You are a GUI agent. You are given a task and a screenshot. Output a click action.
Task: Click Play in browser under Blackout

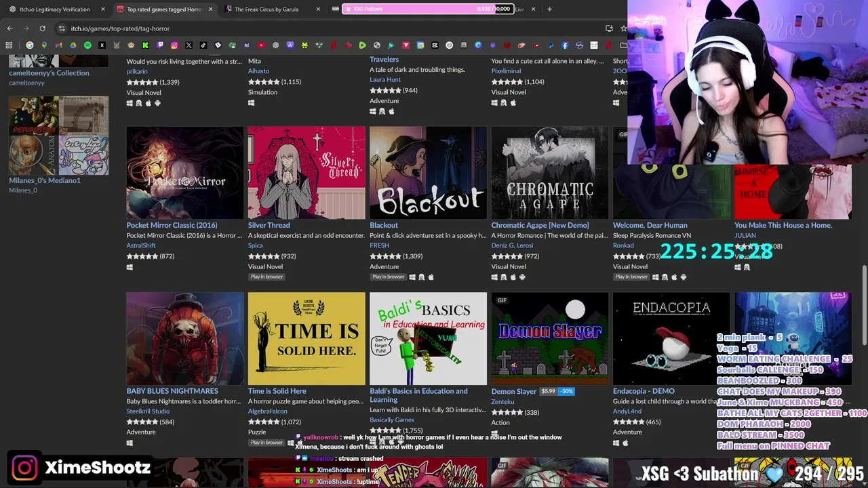(388, 277)
